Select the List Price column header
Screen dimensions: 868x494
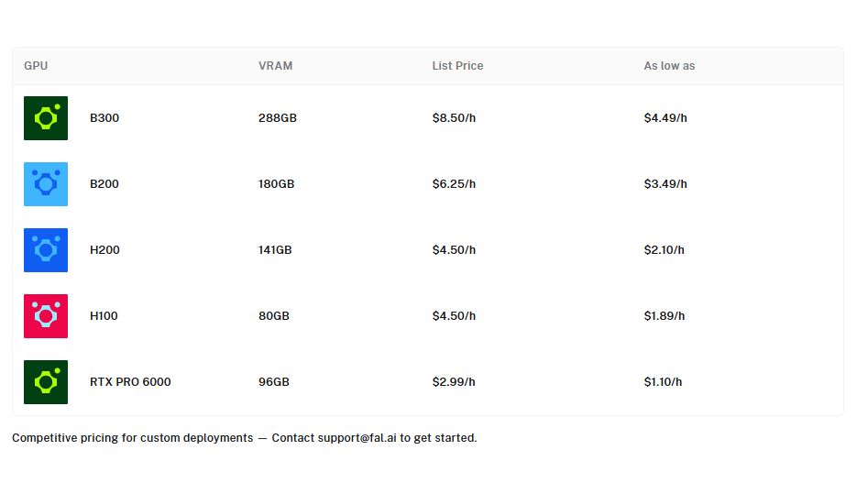457,66
